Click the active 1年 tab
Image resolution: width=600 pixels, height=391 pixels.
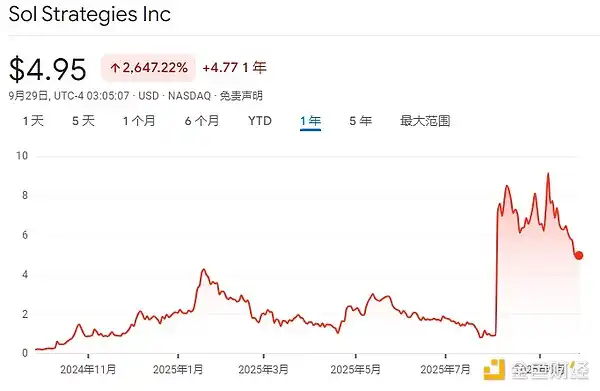click(310, 121)
